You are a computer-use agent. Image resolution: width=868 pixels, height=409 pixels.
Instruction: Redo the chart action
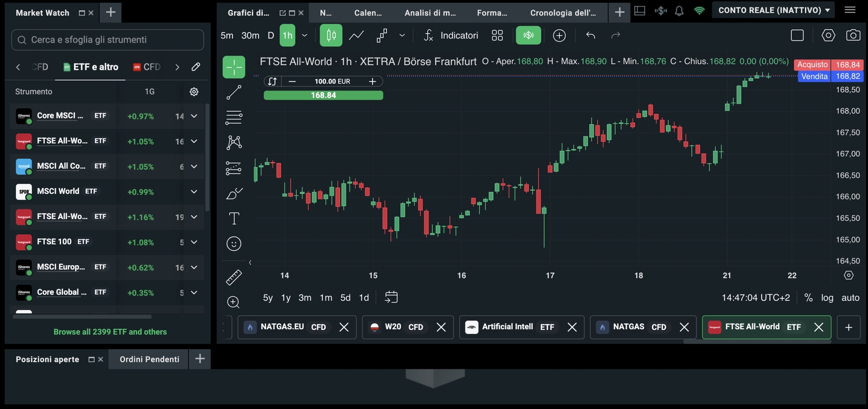pyautogui.click(x=616, y=35)
